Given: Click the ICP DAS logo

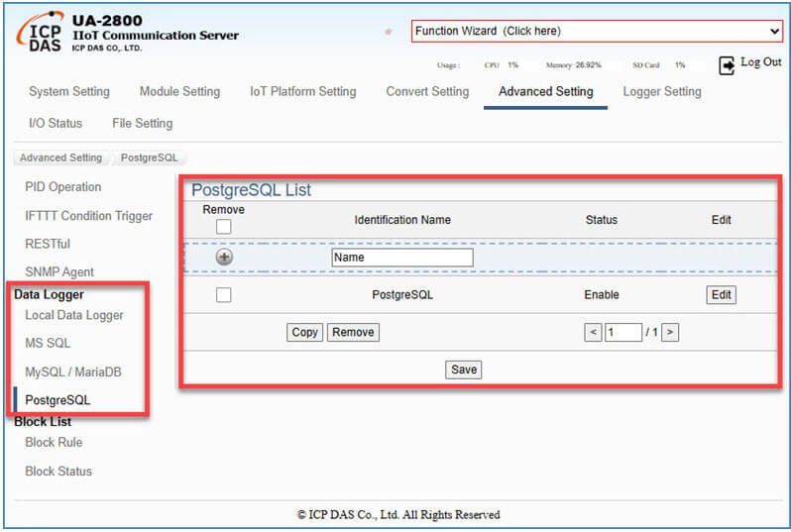Looking at the screenshot, I should click(41, 33).
